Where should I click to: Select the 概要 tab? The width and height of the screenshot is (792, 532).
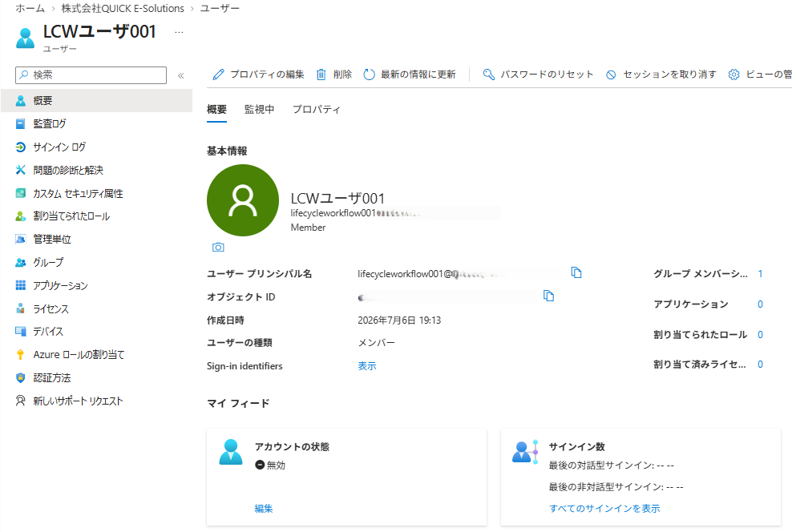[216, 110]
